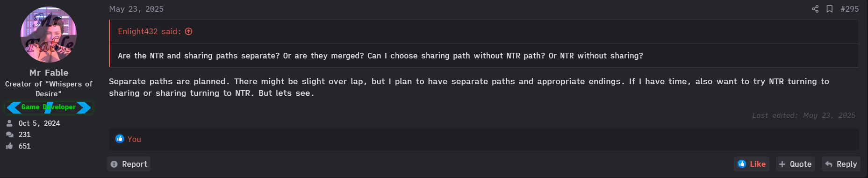Screen dimensions: 868x178
Task: Open Enlight432's quoted post link
Action: [149, 31]
